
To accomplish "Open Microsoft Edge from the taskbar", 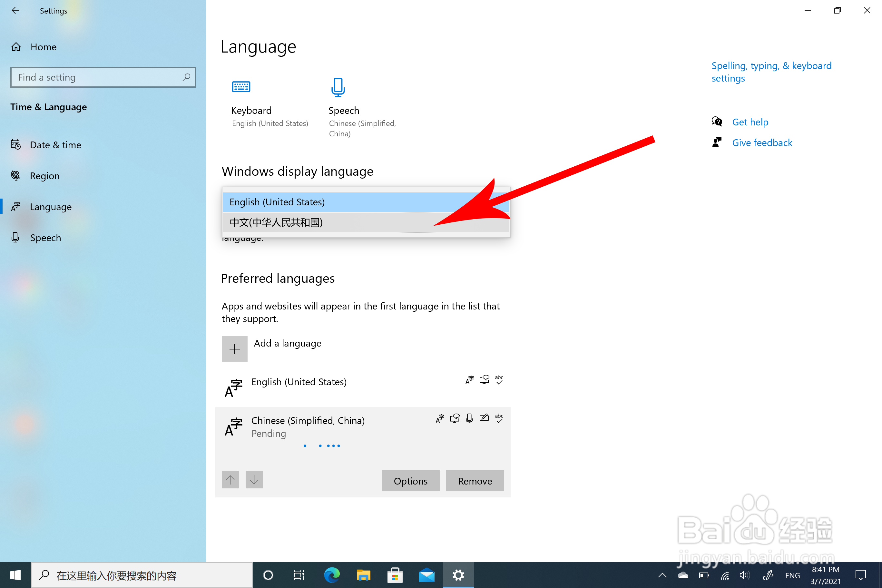I will pos(332,575).
